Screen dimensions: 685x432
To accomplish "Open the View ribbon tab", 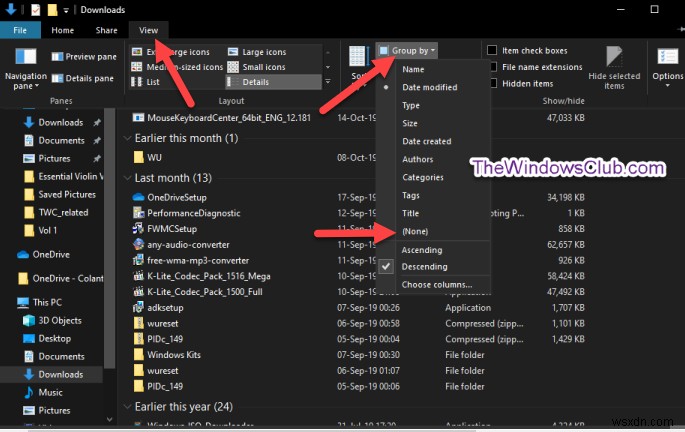I will [x=149, y=30].
